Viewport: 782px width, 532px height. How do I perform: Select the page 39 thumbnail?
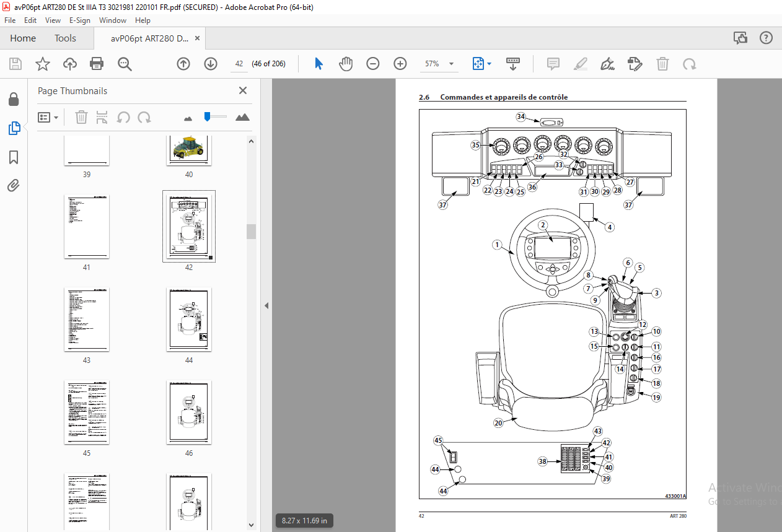87,150
